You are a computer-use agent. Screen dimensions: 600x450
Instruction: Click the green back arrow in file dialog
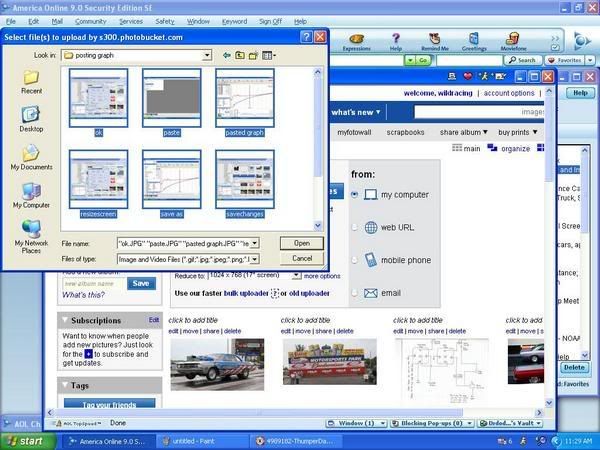[227, 55]
